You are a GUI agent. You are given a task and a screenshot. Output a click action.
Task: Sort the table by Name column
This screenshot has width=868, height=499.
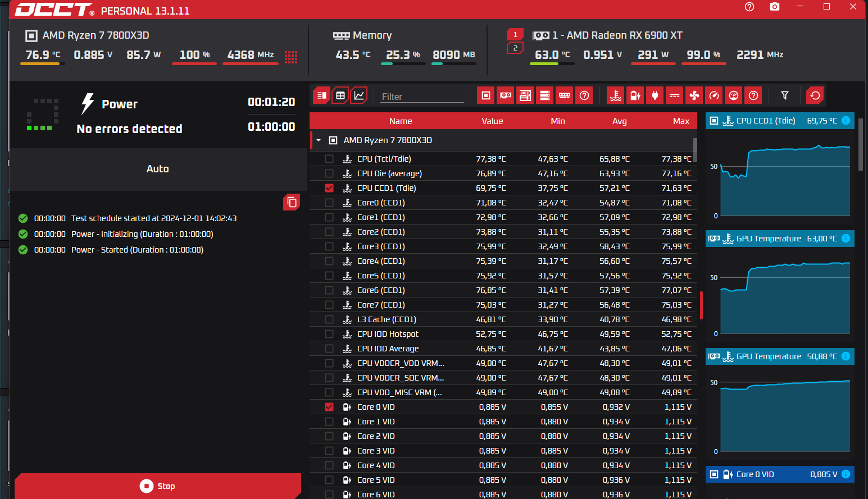[x=401, y=121]
